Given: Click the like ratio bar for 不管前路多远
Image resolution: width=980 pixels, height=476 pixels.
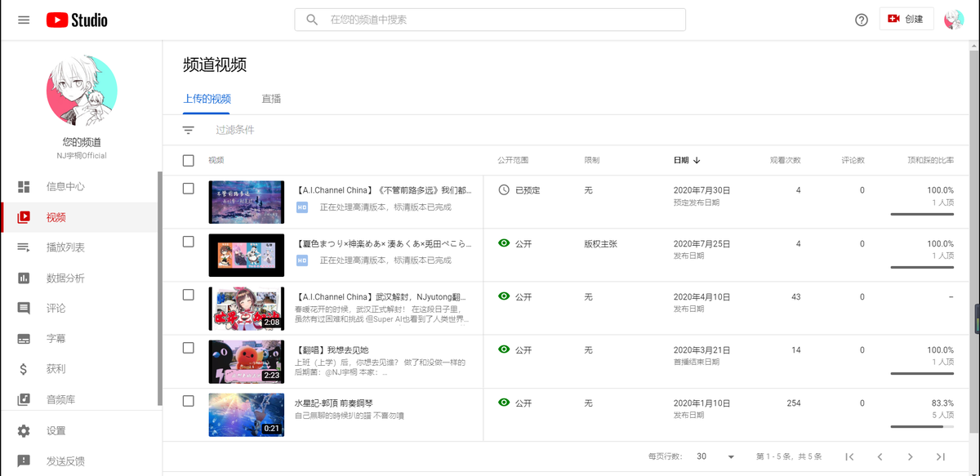Looking at the screenshot, I should click(922, 214).
